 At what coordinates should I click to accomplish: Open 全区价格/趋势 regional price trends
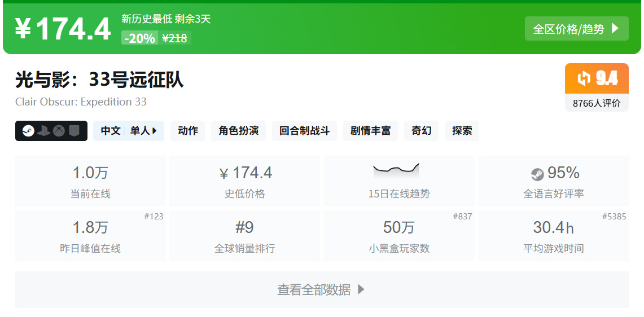click(x=577, y=29)
